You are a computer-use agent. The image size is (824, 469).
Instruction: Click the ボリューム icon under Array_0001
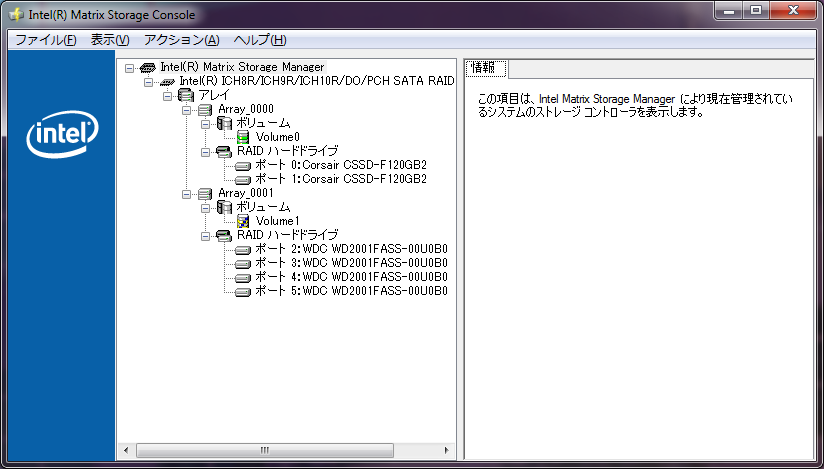pos(224,208)
